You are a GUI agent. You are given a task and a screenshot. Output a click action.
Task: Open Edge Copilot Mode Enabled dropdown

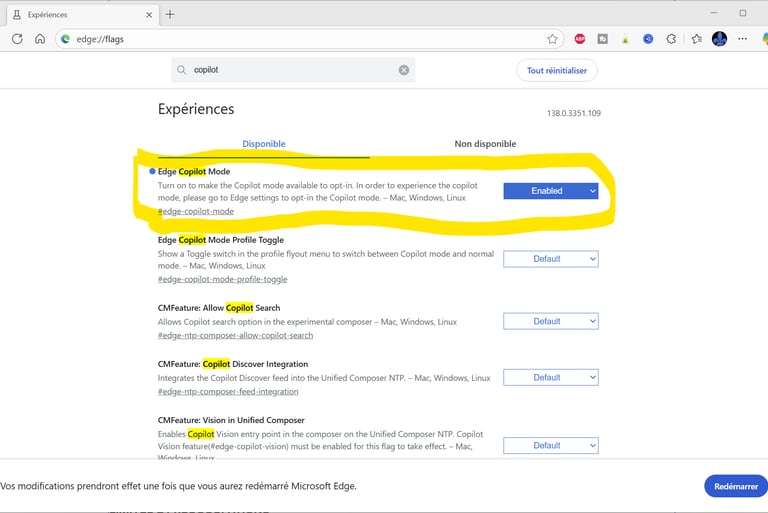pos(551,191)
